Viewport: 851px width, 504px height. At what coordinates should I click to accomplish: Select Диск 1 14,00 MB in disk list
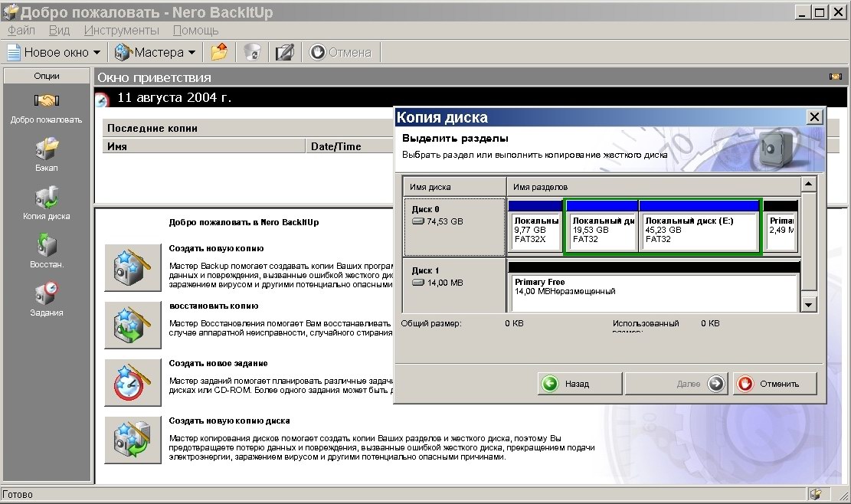(x=454, y=286)
